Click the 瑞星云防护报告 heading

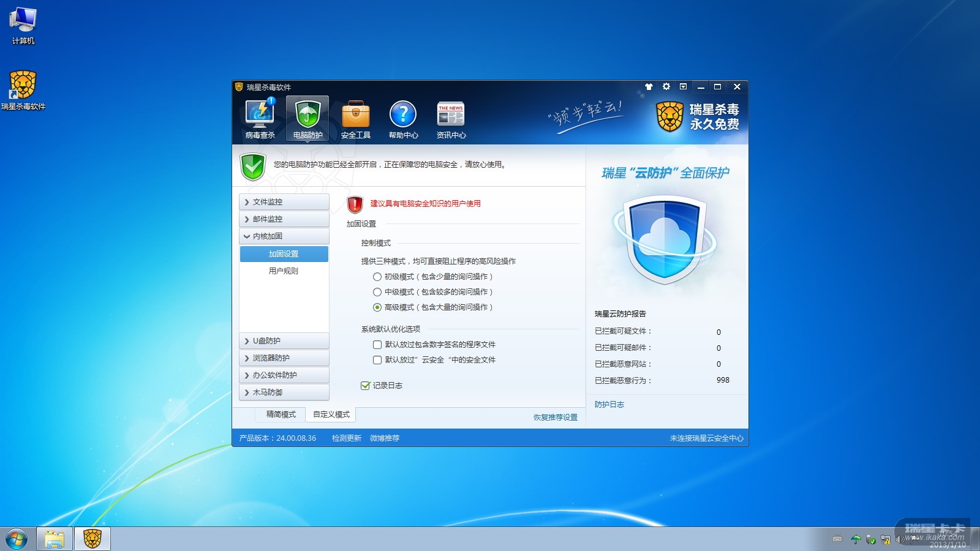620,314
